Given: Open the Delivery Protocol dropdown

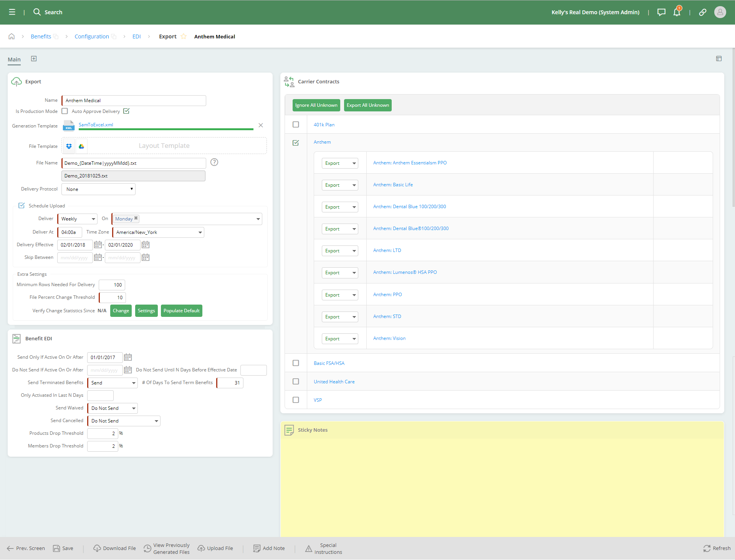Looking at the screenshot, I should [x=98, y=189].
